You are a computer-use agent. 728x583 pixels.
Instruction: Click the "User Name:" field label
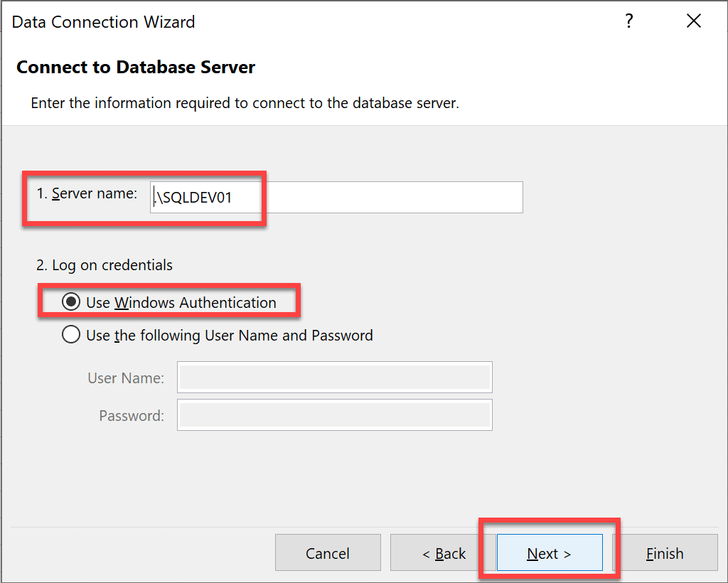pyautogui.click(x=126, y=378)
